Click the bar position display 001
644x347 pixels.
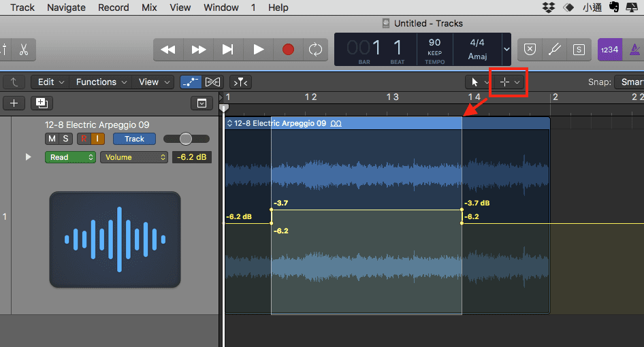(x=364, y=48)
